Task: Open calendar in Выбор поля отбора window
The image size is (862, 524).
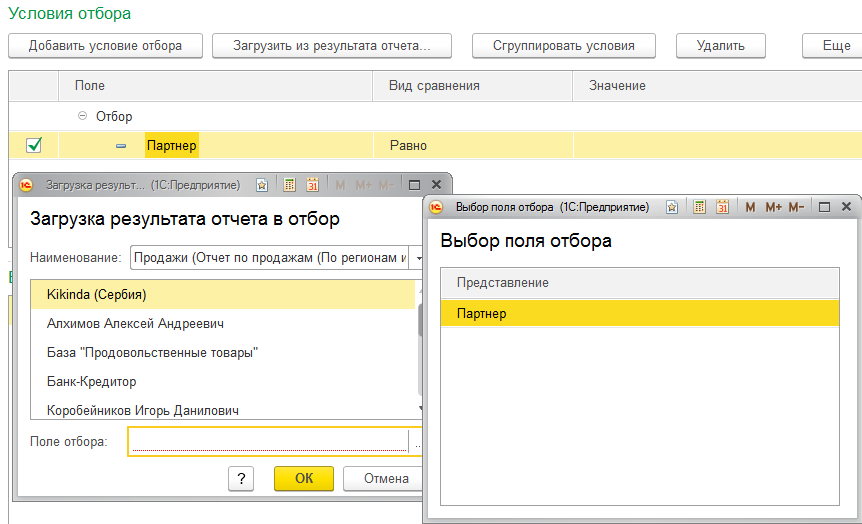Action: tap(722, 207)
